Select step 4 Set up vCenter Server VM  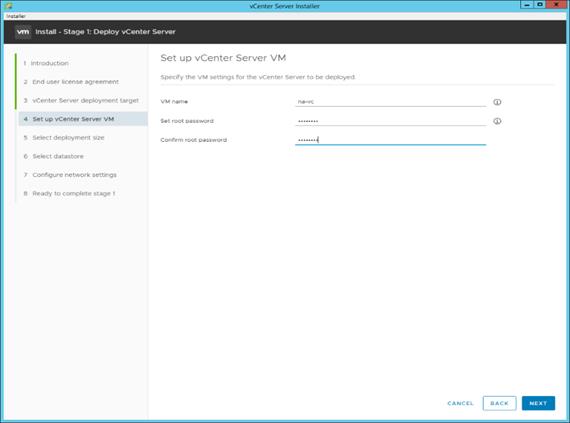point(83,119)
